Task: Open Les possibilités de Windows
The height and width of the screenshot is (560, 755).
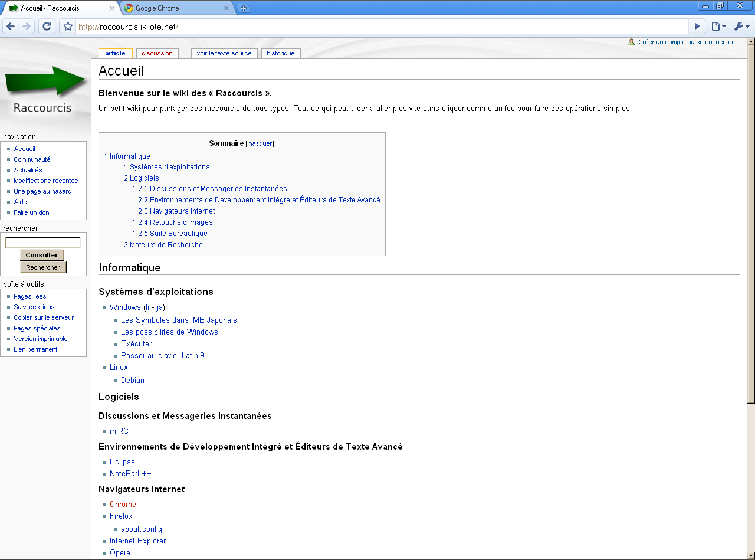Action: (169, 332)
